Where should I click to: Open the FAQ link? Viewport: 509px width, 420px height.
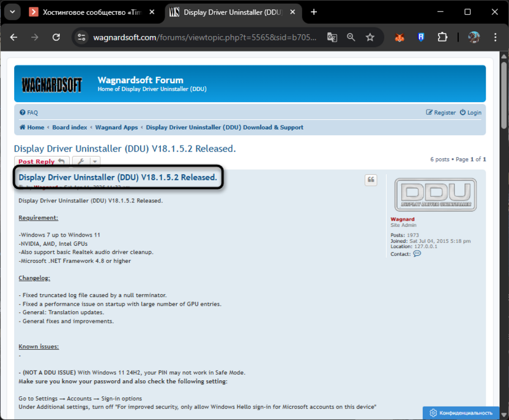29,112
